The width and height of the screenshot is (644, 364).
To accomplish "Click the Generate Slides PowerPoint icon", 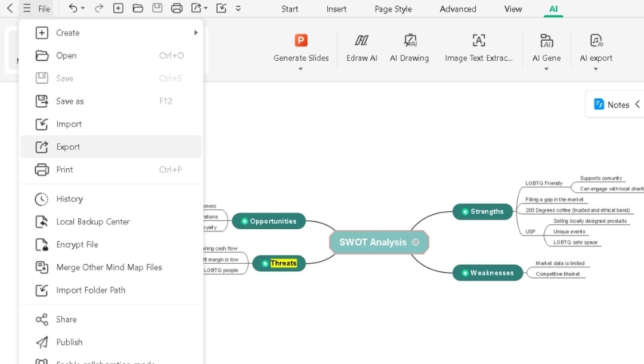I will click(301, 41).
